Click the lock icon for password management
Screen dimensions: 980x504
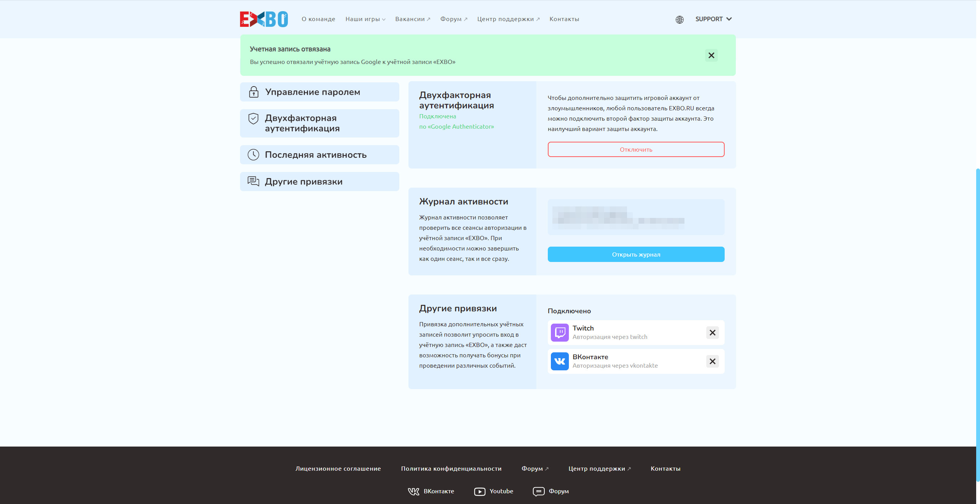(x=254, y=91)
